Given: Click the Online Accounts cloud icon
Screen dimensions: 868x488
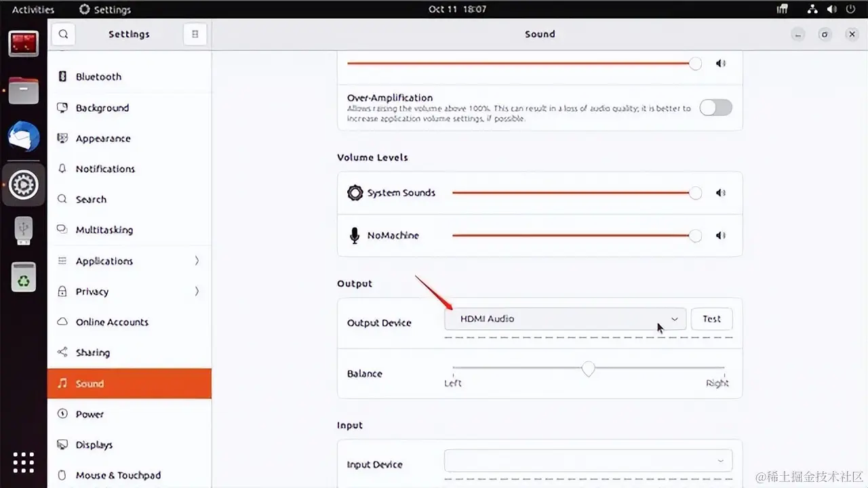Looking at the screenshot, I should tap(62, 322).
